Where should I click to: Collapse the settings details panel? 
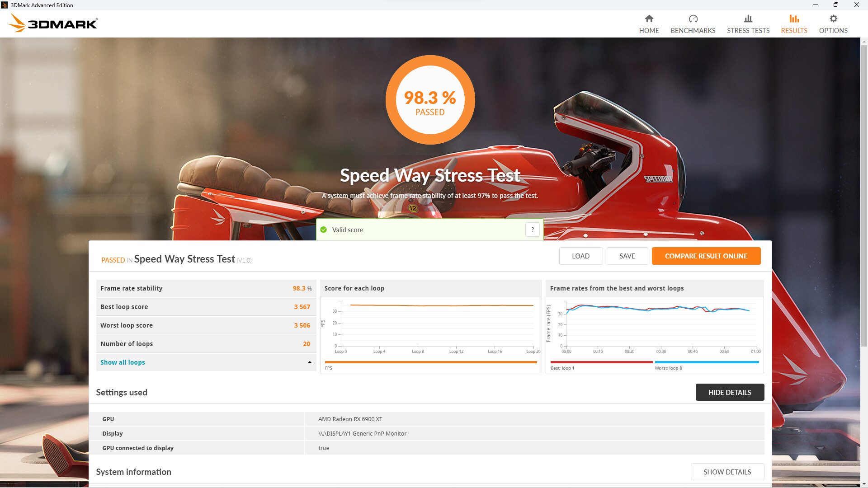pos(730,392)
